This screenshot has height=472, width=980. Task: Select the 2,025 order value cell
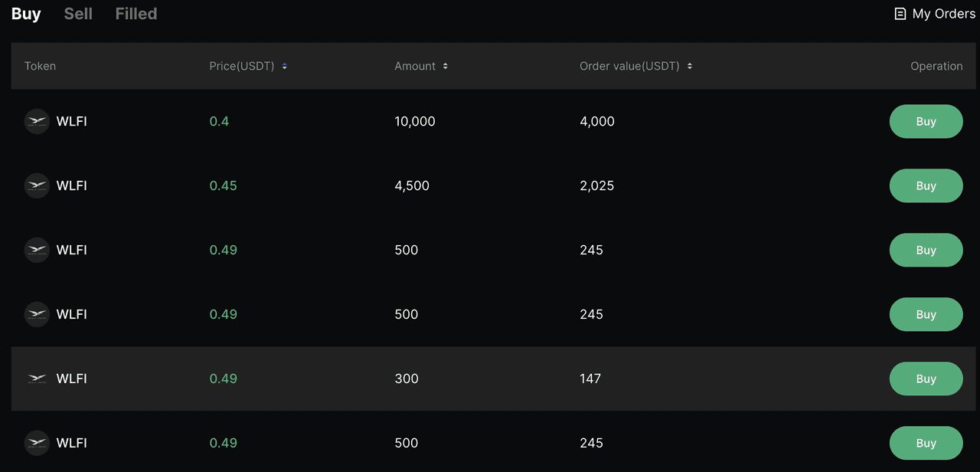pos(596,186)
